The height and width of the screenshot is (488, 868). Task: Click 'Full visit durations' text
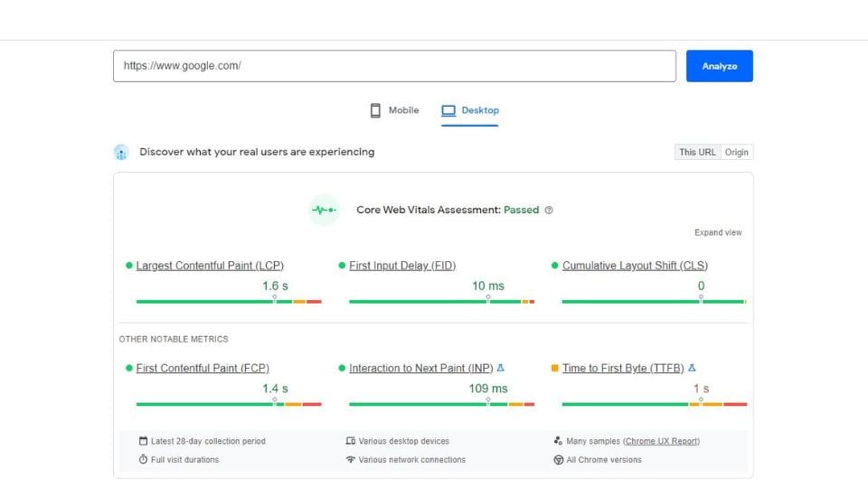[x=184, y=460]
